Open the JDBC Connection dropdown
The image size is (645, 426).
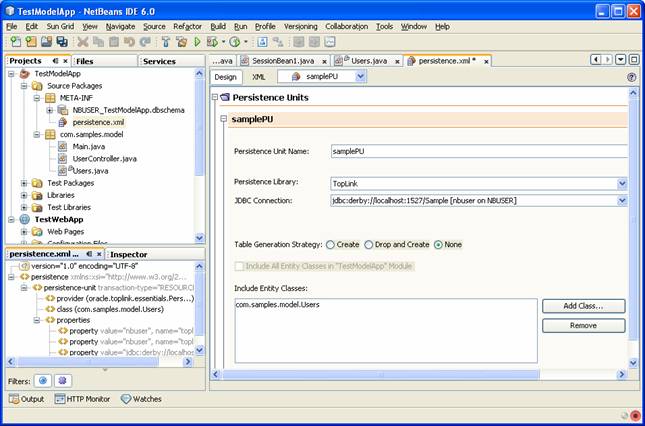click(621, 200)
